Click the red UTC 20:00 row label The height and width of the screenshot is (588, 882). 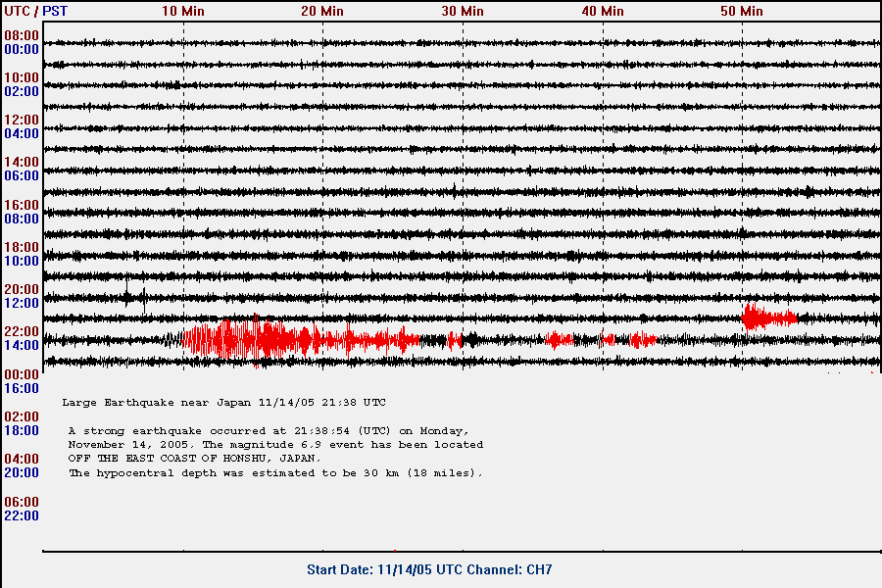click(21, 290)
